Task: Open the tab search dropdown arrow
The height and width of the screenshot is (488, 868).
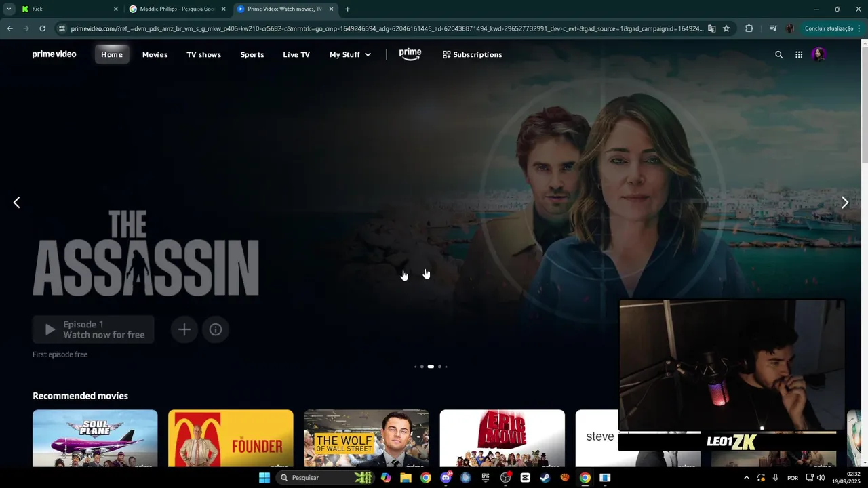Action: pyautogui.click(x=9, y=9)
